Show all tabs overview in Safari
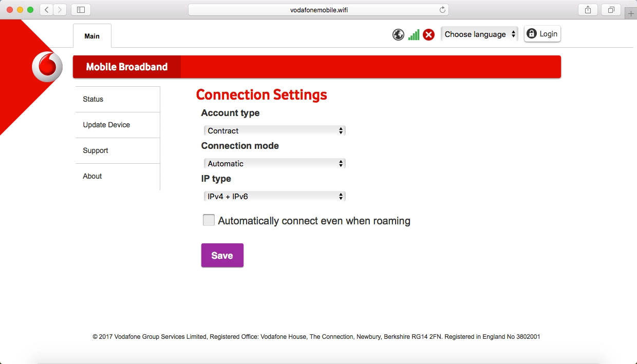Screen dimensions: 637x364 [611, 10]
